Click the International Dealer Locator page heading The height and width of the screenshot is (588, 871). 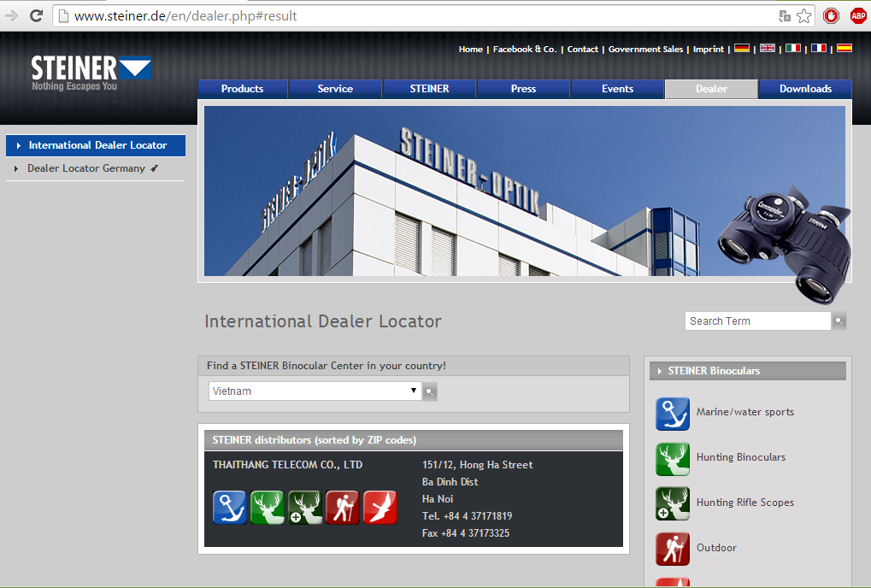click(x=323, y=321)
